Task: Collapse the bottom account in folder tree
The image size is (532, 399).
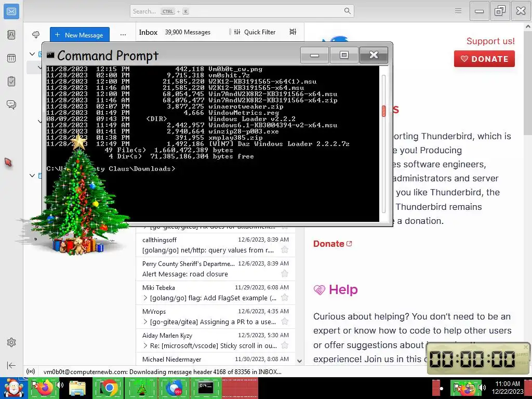Action: click(32, 176)
